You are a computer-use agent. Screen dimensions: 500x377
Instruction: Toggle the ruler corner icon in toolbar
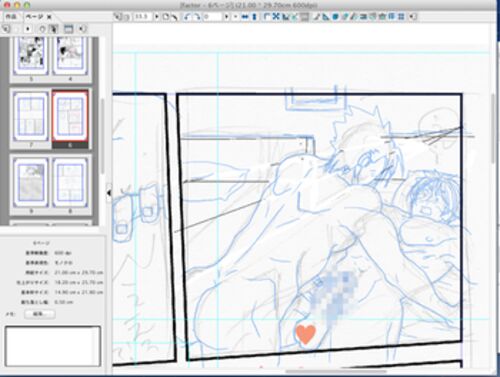[266, 16]
